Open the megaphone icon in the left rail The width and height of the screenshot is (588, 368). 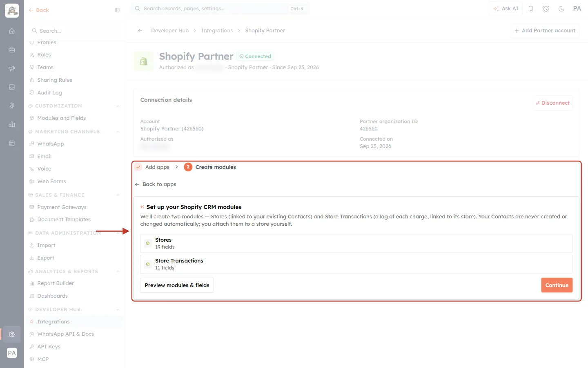click(x=12, y=68)
